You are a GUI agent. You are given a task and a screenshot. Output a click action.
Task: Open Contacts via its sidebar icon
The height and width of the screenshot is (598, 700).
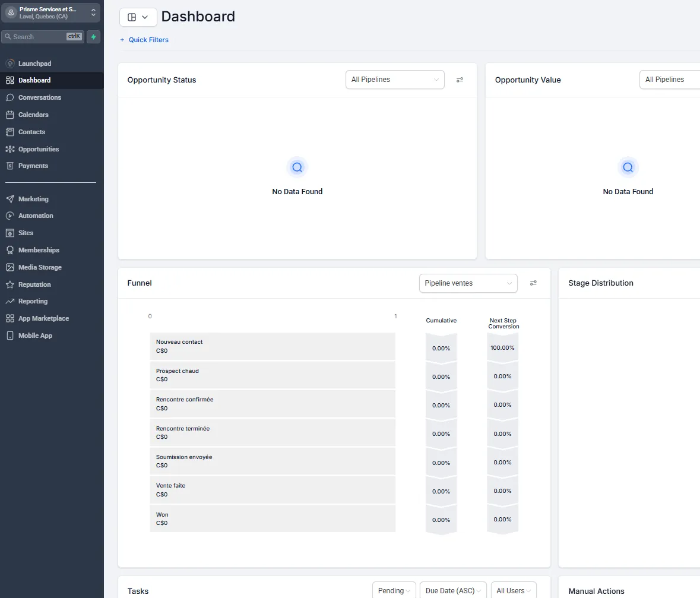click(x=11, y=131)
